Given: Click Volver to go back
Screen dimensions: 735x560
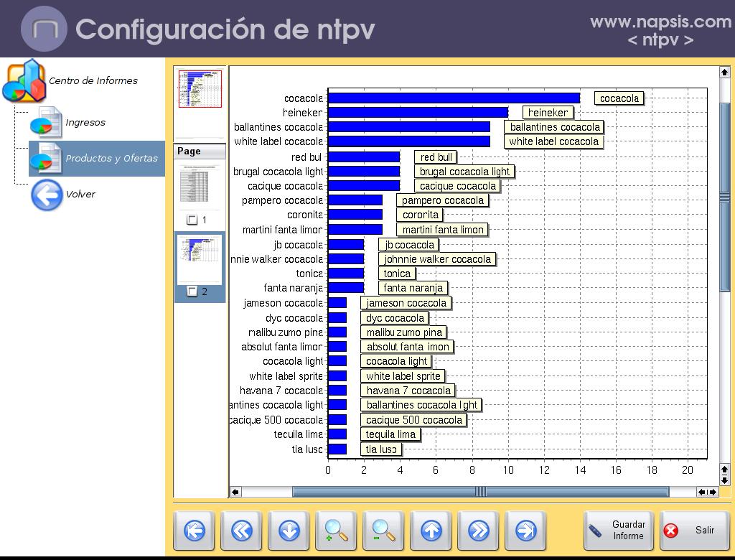Looking at the screenshot, I should pyautogui.click(x=80, y=195).
